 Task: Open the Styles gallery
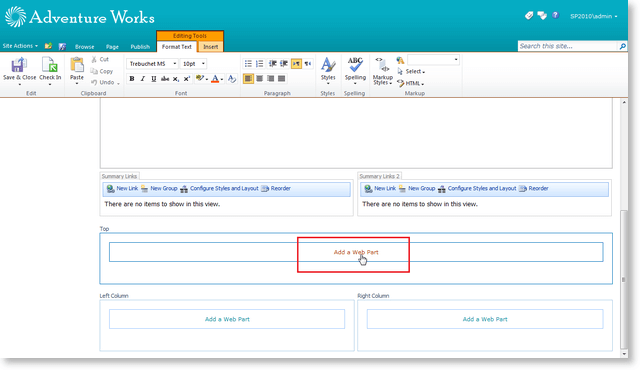tap(328, 70)
